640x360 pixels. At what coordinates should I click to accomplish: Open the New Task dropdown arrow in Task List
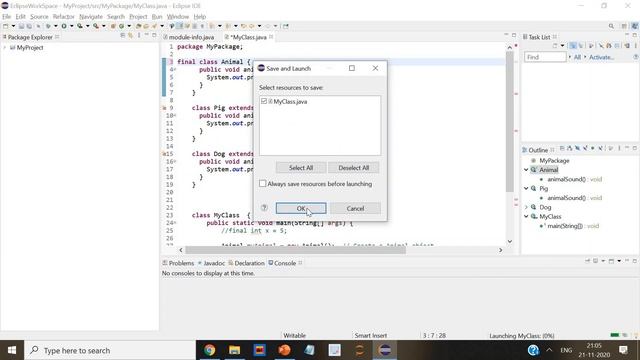(562, 46)
